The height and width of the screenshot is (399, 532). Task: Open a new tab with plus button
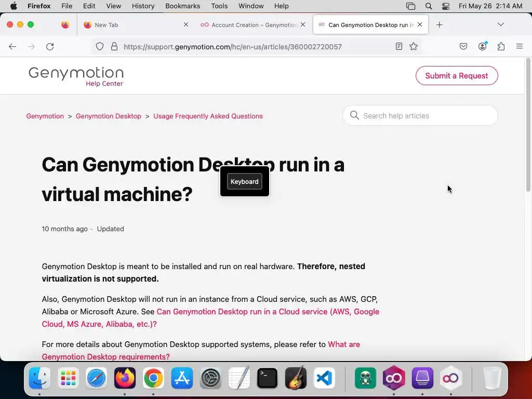point(440,25)
